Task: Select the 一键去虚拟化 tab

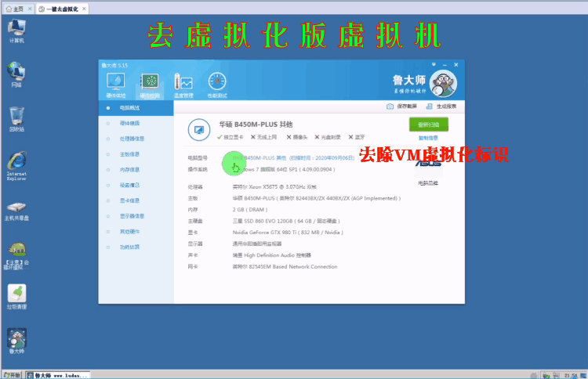Action: [x=62, y=9]
